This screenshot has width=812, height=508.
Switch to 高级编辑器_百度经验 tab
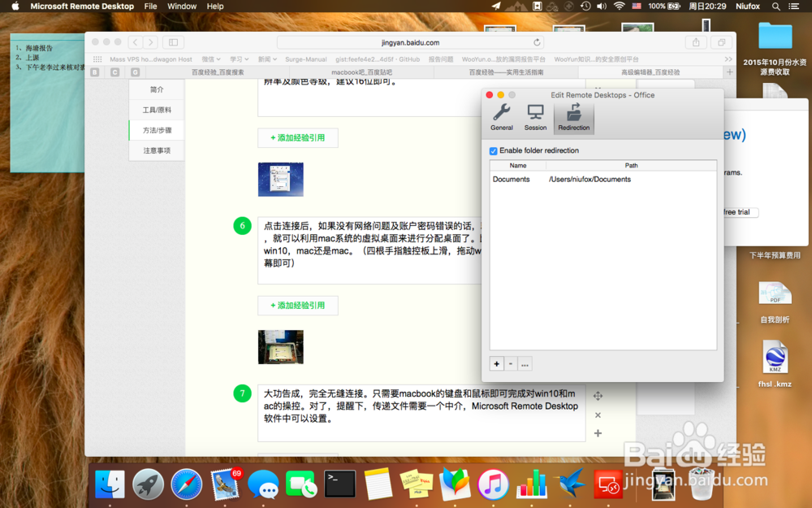click(650, 72)
